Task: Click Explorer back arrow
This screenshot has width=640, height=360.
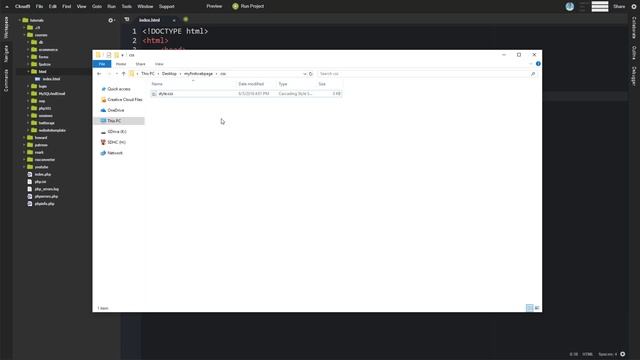Action: click(99, 74)
